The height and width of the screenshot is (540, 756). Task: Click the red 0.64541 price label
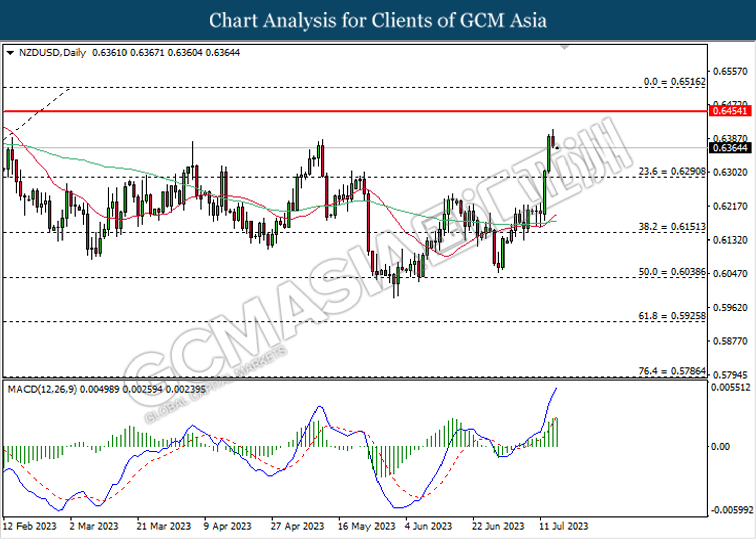pyautogui.click(x=730, y=111)
